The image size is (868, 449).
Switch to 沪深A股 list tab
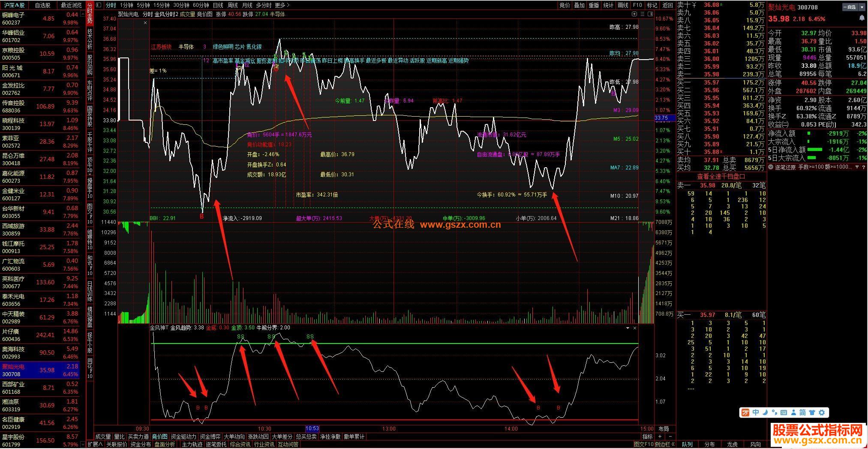pos(15,5)
